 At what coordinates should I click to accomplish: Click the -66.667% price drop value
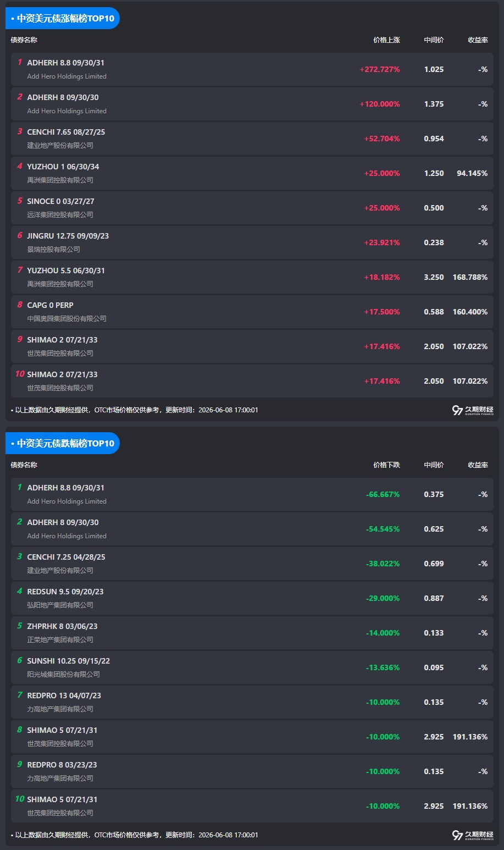coord(383,494)
